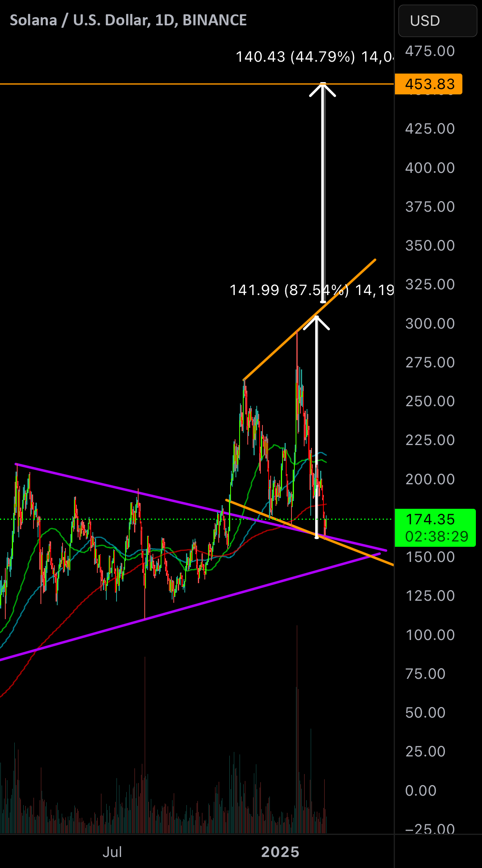Select the orange 453.83 price label
The width and height of the screenshot is (482, 868).
pyautogui.click(x=428, y=84)
